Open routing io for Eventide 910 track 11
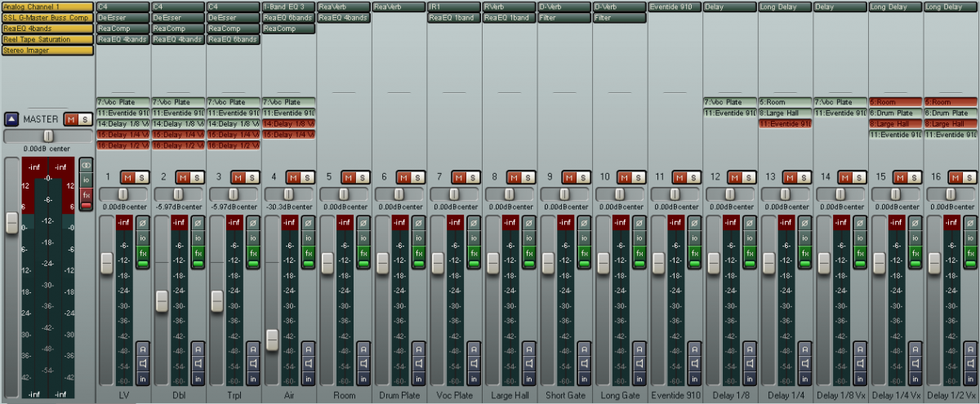The height and width of the screenshot is (404, 980). (694, 238)
